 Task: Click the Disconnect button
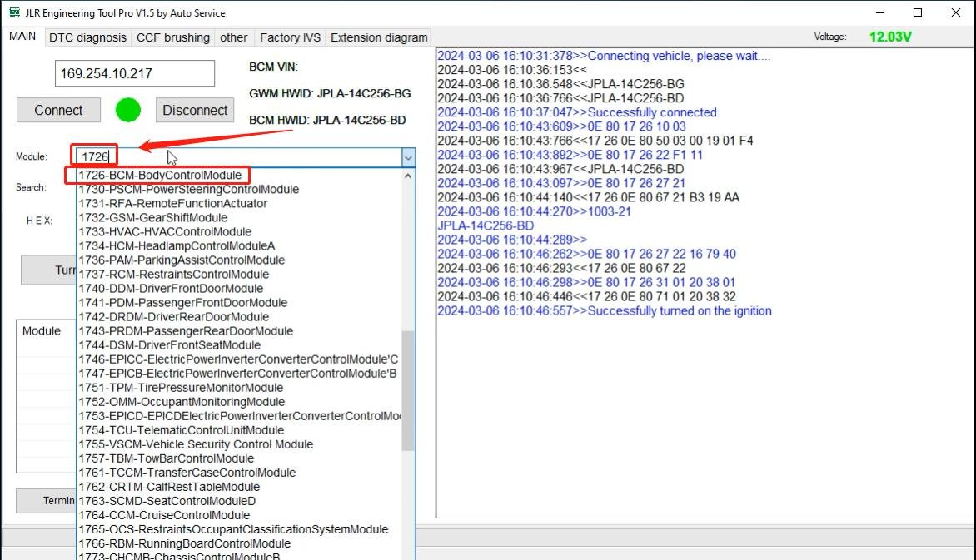tap(195, 110)
